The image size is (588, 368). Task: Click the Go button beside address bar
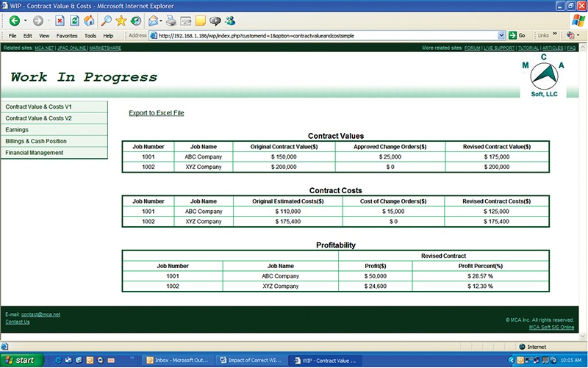pos(517,35)
